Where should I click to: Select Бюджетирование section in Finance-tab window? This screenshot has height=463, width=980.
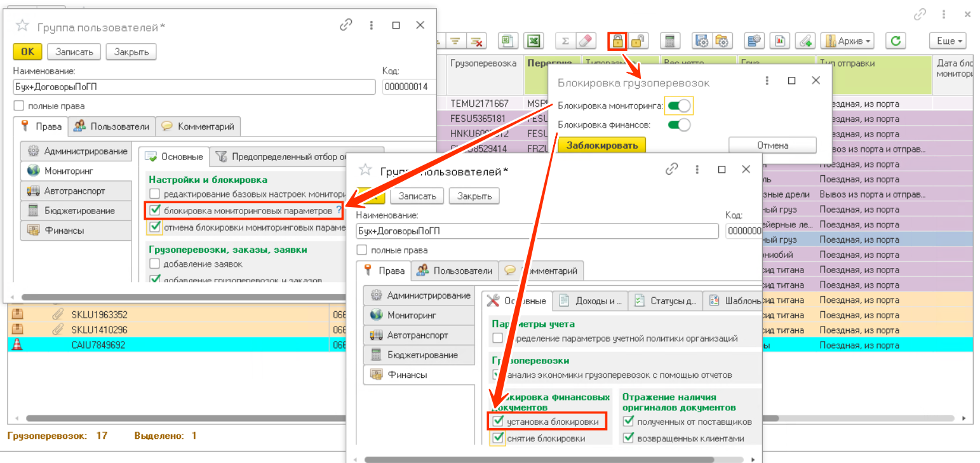(x=420, y=354)
